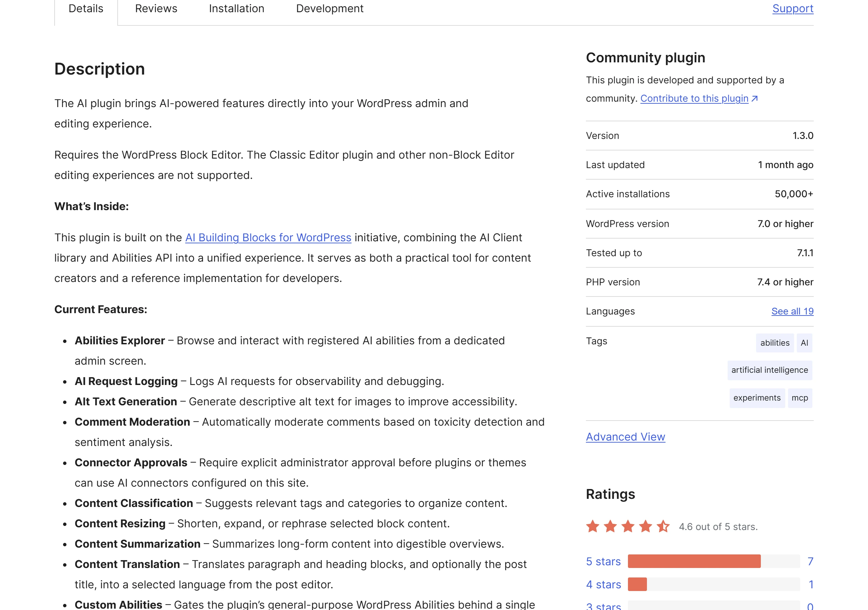This screenshot has height=610, width=868.
Task: Click the version value 1.3.0
Action: 803,136
